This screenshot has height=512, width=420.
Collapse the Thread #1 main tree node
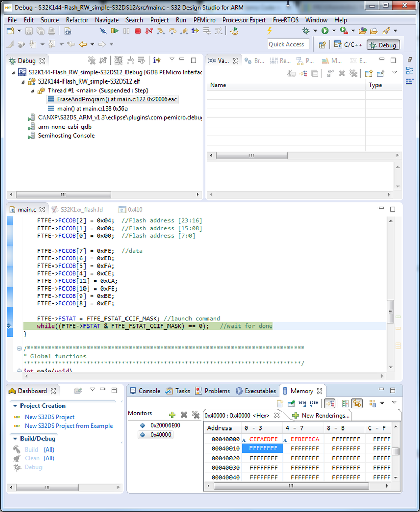coord(32,91)
